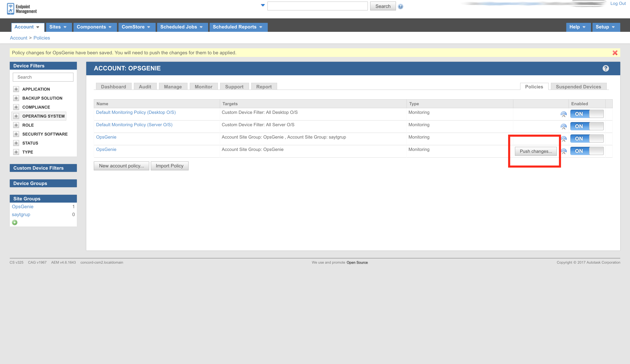This screenshot has height=364, width=630.
Task: Click the Search input field in Device Filters
Action: [43, 77]
